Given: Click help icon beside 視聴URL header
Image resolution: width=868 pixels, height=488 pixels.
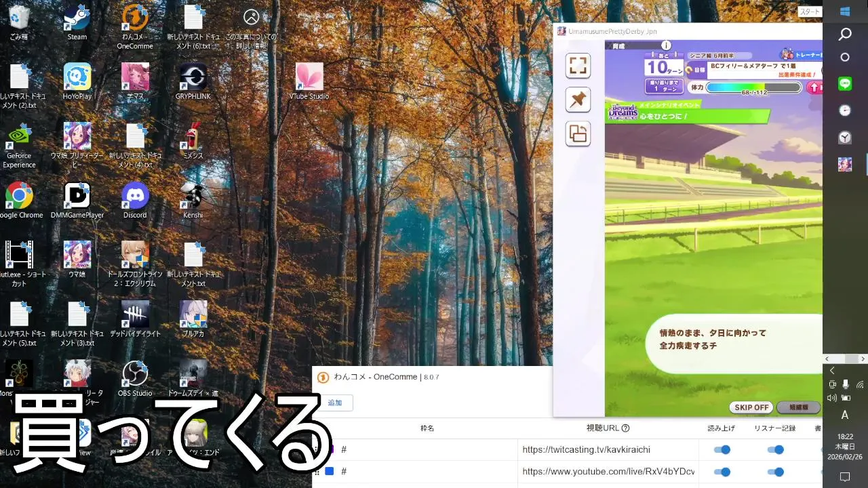Looking at the screenshot, I should point(625,428).
